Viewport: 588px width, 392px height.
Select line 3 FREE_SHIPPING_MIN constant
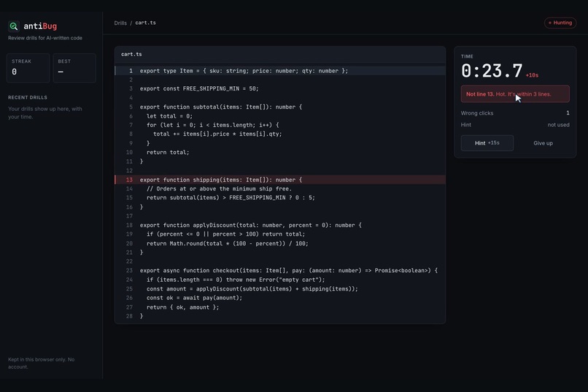tap(280, 88)
